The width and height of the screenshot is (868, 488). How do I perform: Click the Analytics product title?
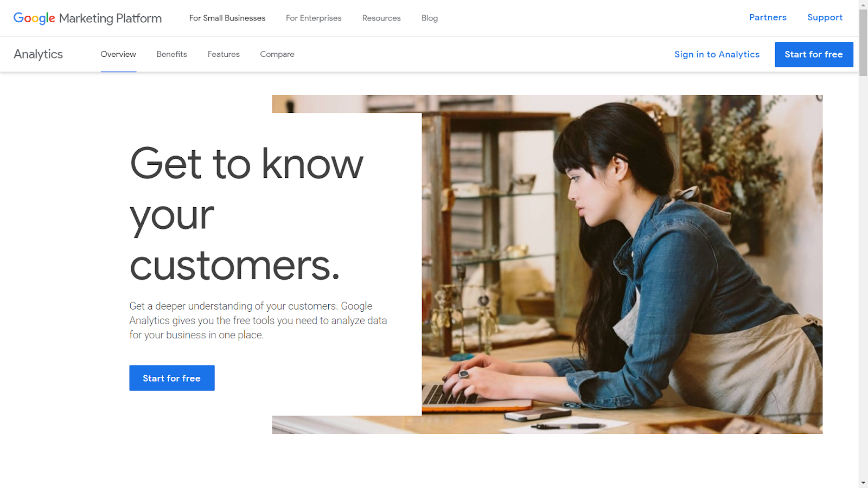39,54
